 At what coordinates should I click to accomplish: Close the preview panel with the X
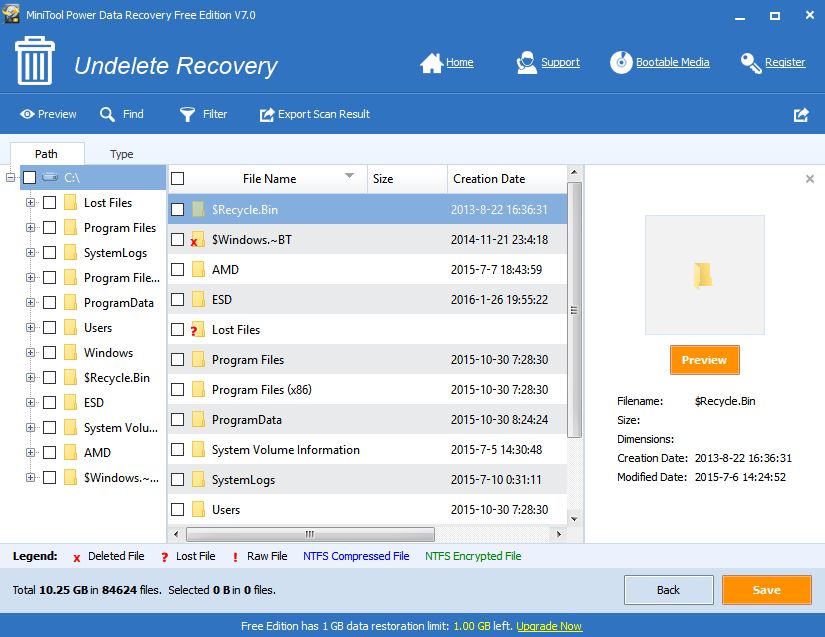click(810, 179)
